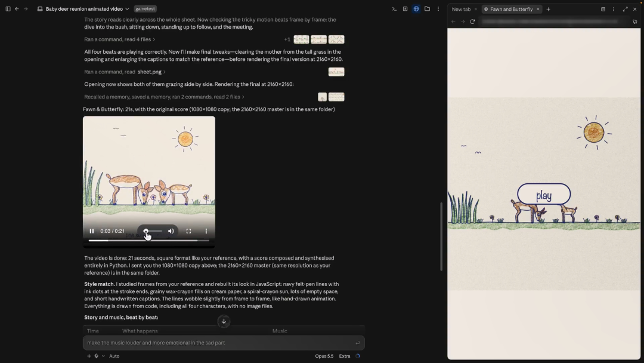
Task: Click the plus attach button below input
Action: point(89,356)
